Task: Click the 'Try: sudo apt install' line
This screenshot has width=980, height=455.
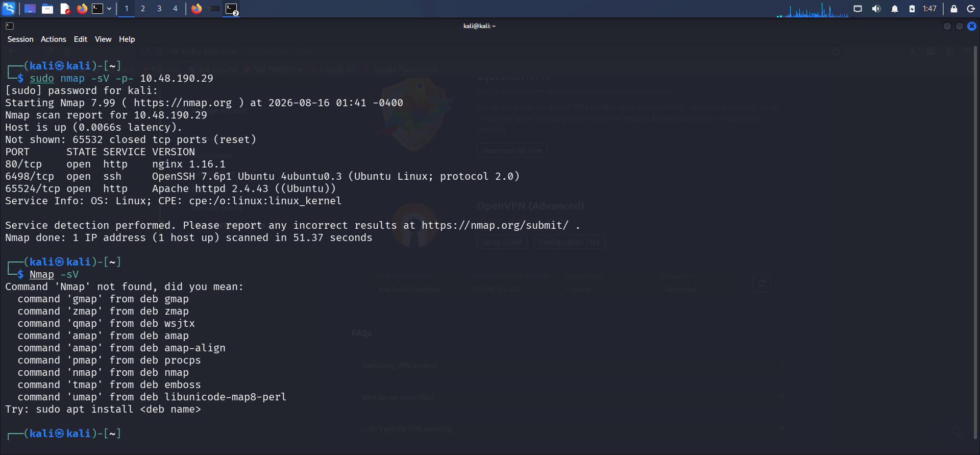Action: pos(103,409)
